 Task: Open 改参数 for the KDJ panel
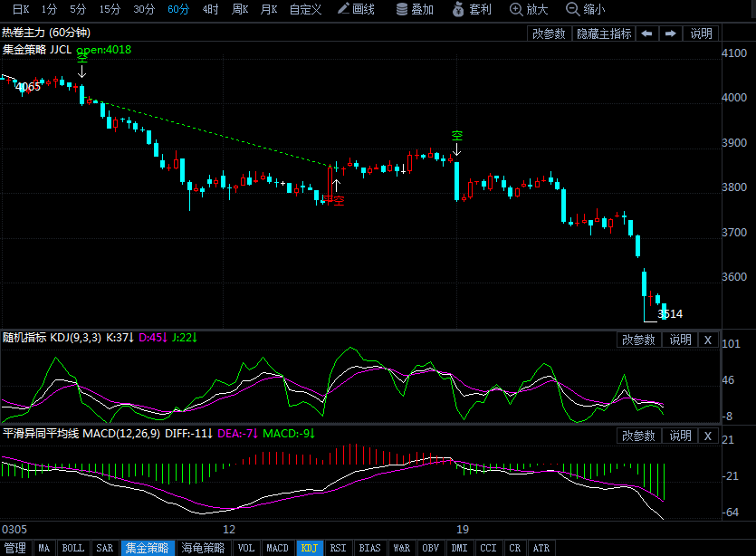tap(638, 340)
